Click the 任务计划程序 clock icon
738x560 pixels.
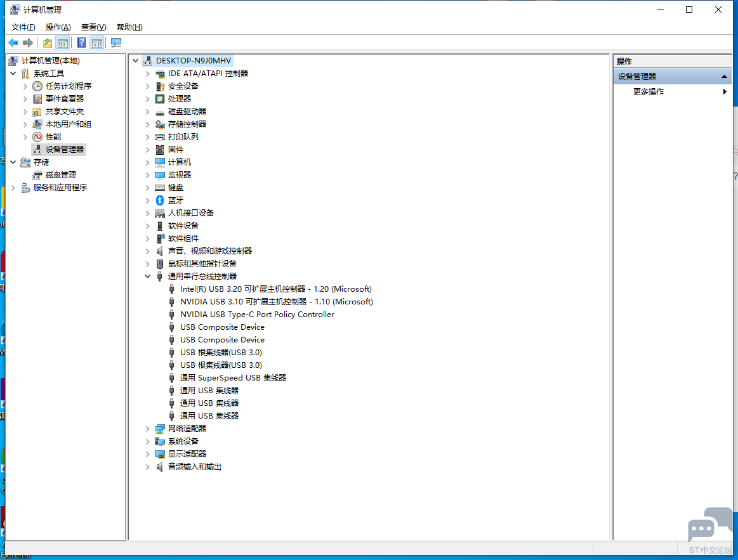[37, 86]
